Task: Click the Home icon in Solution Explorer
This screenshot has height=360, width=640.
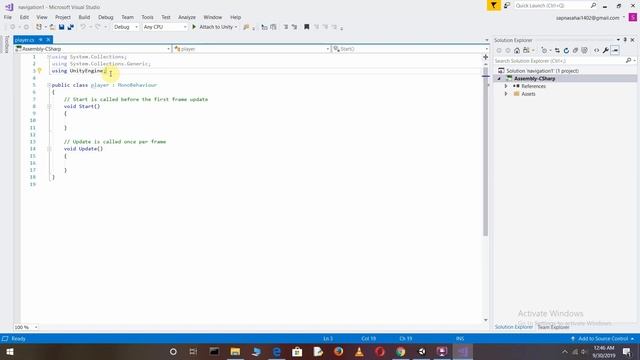Action: click(517, 50)
